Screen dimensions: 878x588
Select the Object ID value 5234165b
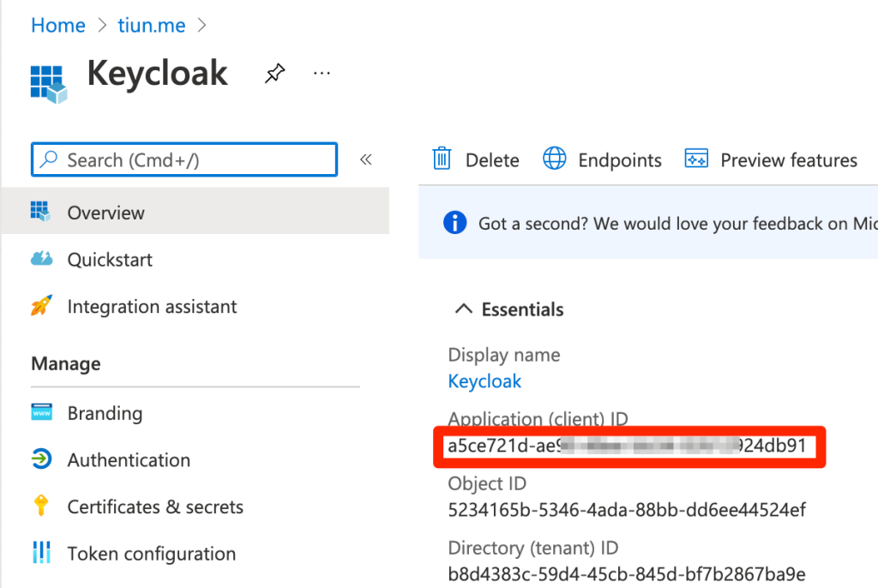pos(627,510)
